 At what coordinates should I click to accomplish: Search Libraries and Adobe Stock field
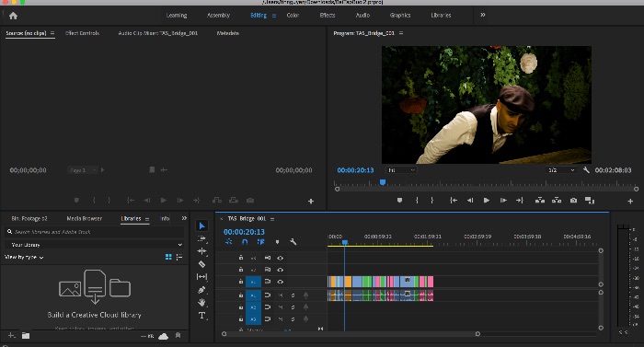[95, 232]
